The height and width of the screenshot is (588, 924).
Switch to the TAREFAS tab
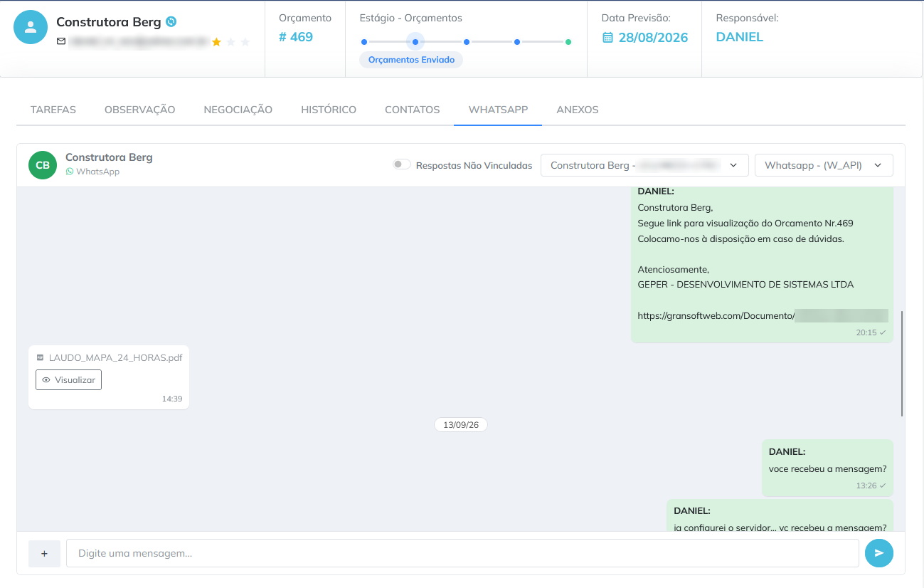click(x=53, y=110)
